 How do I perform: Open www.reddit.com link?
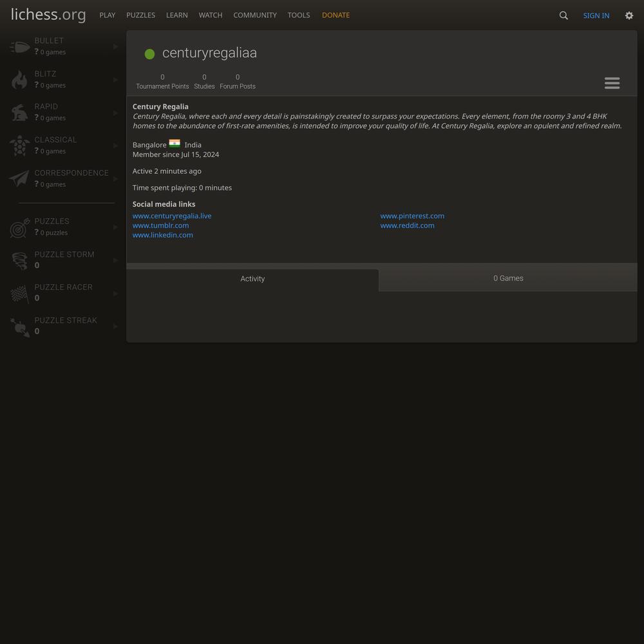tap(407, 225)
